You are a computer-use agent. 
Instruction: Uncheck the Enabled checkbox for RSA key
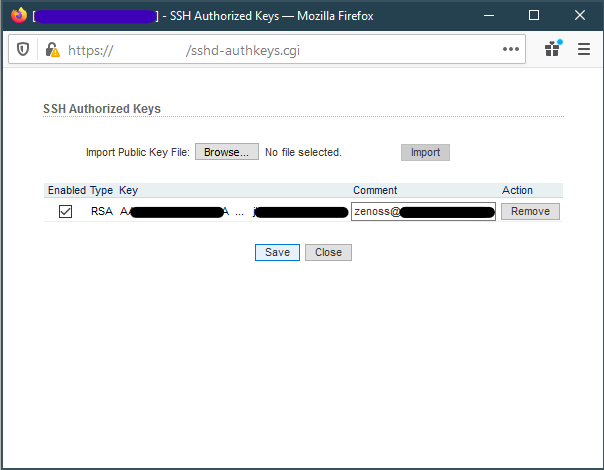(x=66, y=212)
